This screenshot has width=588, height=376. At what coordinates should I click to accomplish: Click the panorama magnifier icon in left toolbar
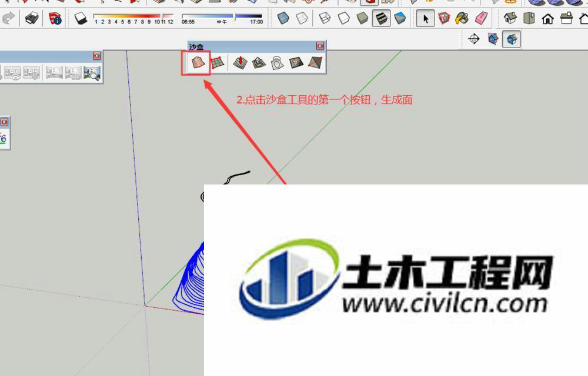click(92, 73)
